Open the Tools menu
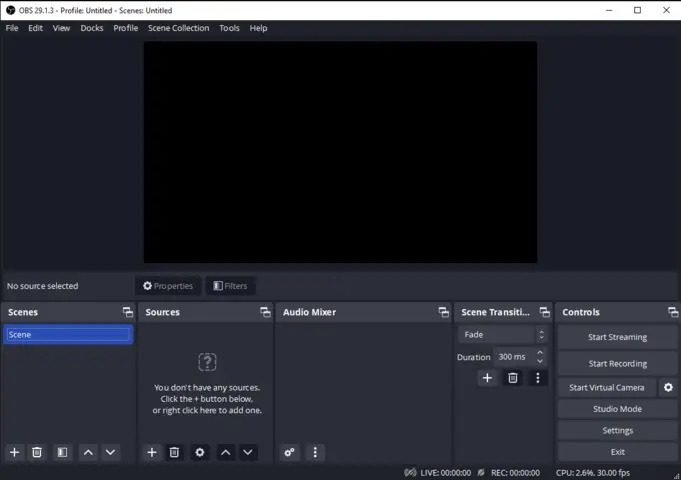681x480 pixels. [x=229, y=28]
